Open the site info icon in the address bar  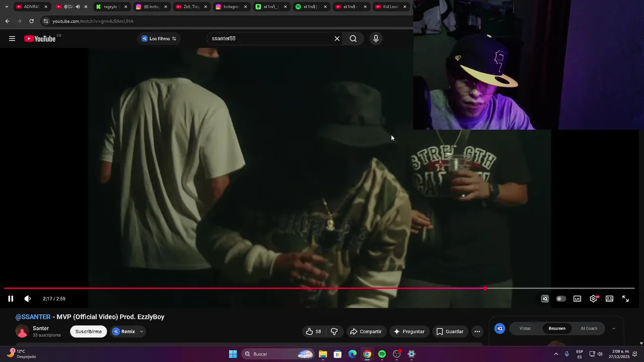46,21
